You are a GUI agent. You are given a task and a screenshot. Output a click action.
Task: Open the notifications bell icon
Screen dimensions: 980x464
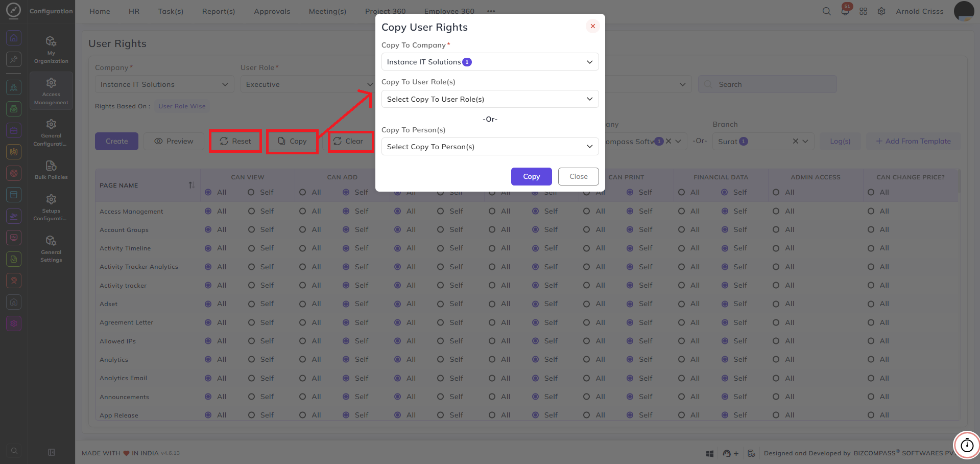pos(845,11)
